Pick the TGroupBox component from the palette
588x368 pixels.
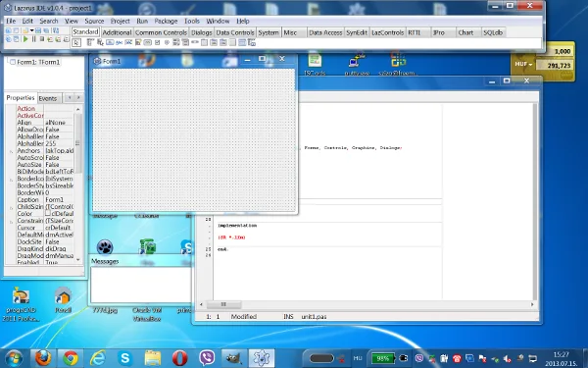tap(204, 42)
